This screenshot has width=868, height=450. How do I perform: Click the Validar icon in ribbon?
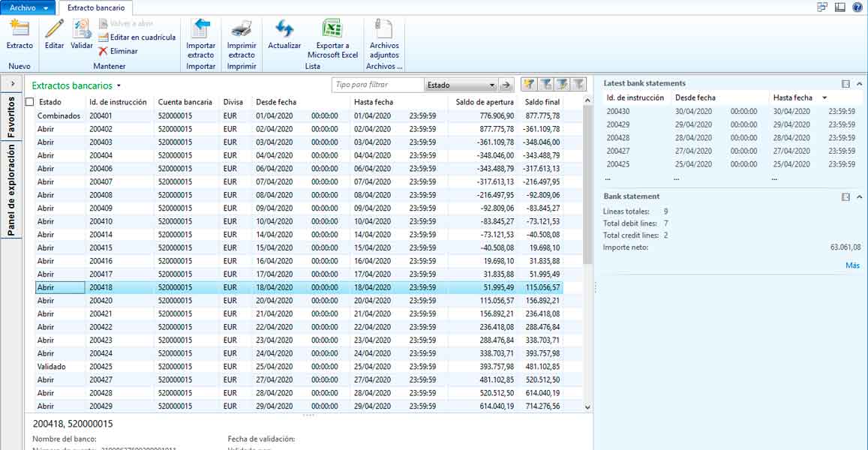[82, 30]
